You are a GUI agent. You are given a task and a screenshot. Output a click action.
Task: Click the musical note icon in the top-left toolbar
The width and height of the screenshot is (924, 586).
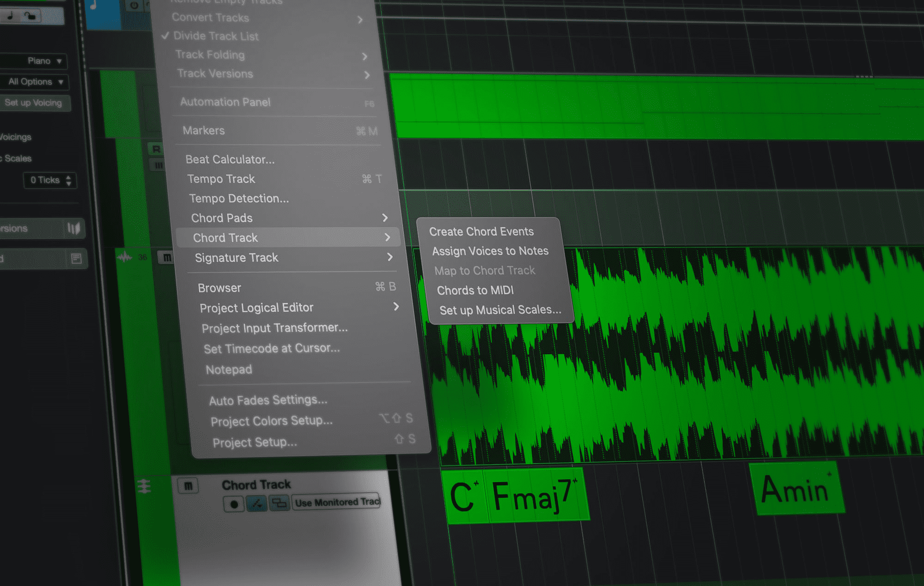(10, 16)
